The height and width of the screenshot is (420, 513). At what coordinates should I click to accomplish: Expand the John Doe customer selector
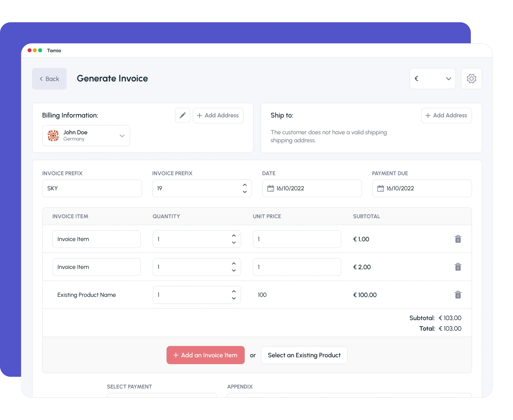[122, 136]
